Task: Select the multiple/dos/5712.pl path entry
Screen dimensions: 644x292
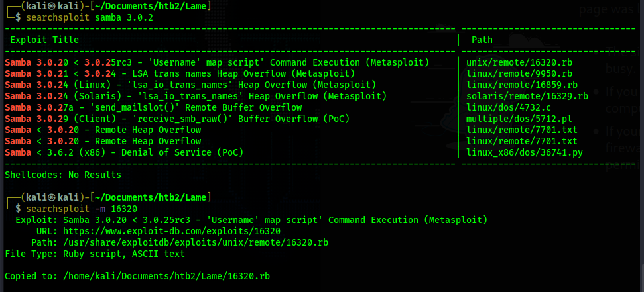Action: click(519, 119)
